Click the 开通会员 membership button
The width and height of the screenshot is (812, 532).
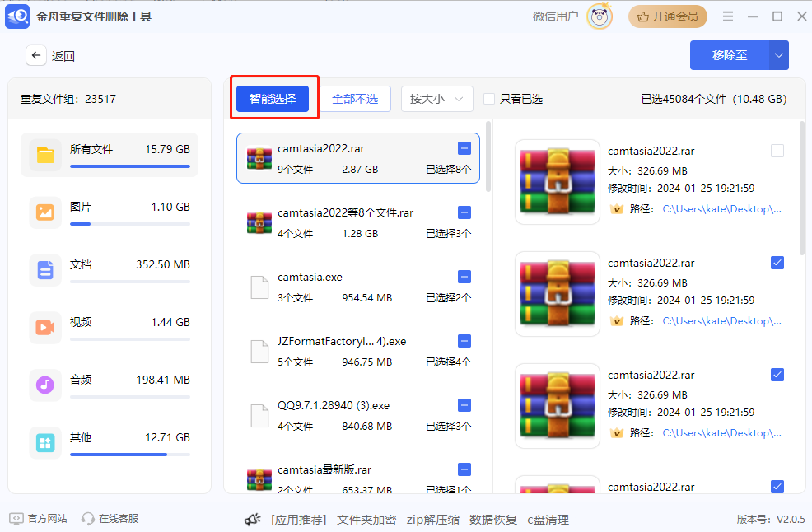[668, 16]
